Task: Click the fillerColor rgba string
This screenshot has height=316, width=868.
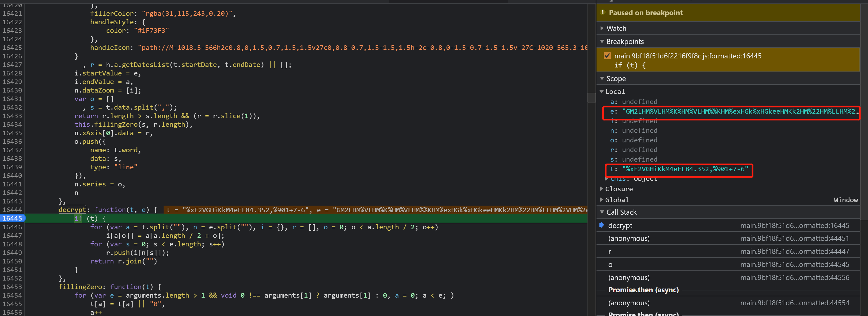Action: [187, 14]
